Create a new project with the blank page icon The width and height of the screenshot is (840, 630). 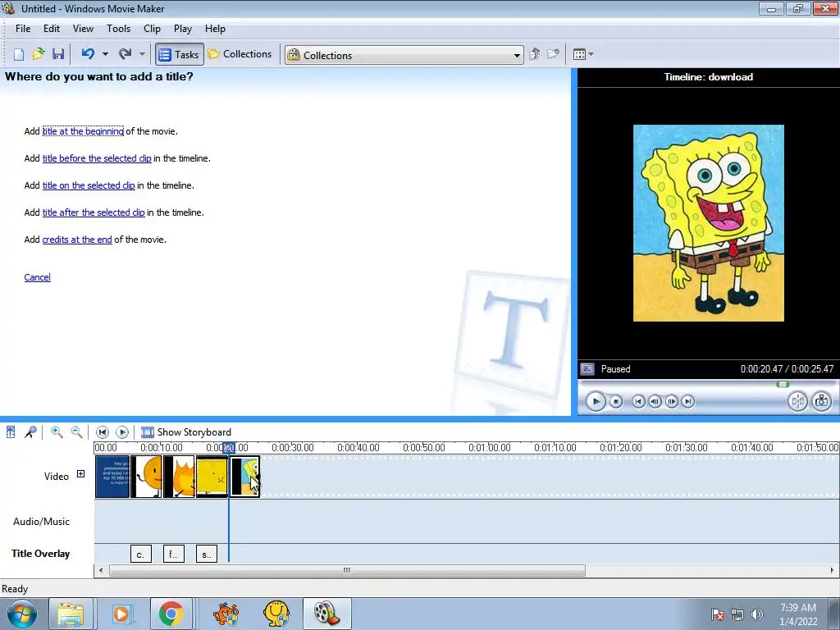[19, 54]
